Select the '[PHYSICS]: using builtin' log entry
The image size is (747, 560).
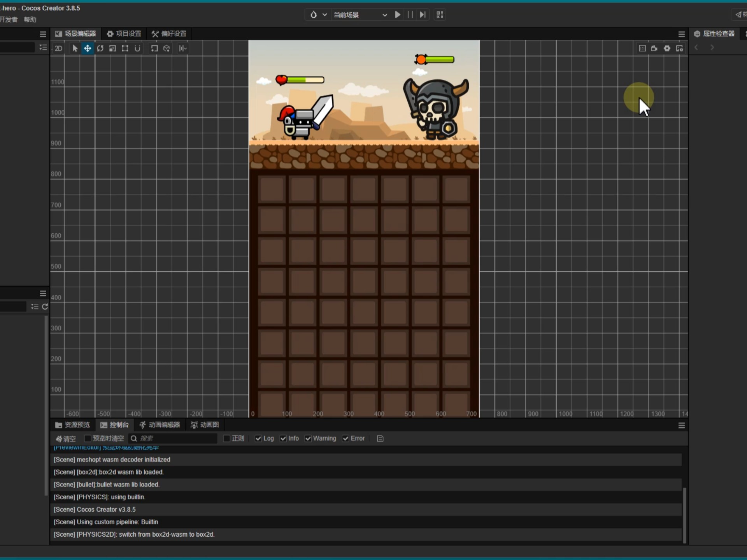point(366,497)
